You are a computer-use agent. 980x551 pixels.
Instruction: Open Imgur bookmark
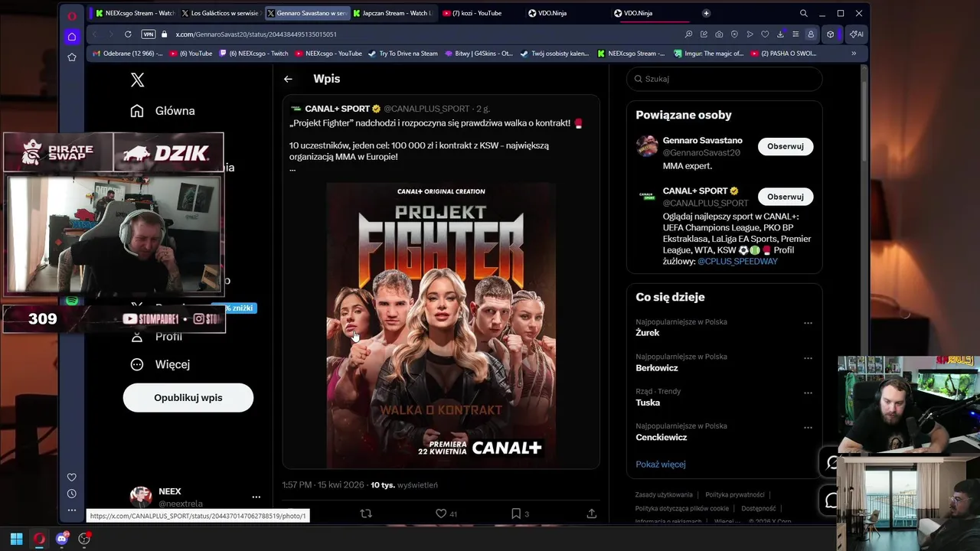[708, 54]
